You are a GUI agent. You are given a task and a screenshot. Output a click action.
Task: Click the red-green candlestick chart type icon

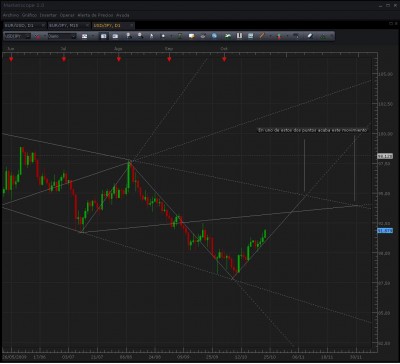[x=279, y=36]
